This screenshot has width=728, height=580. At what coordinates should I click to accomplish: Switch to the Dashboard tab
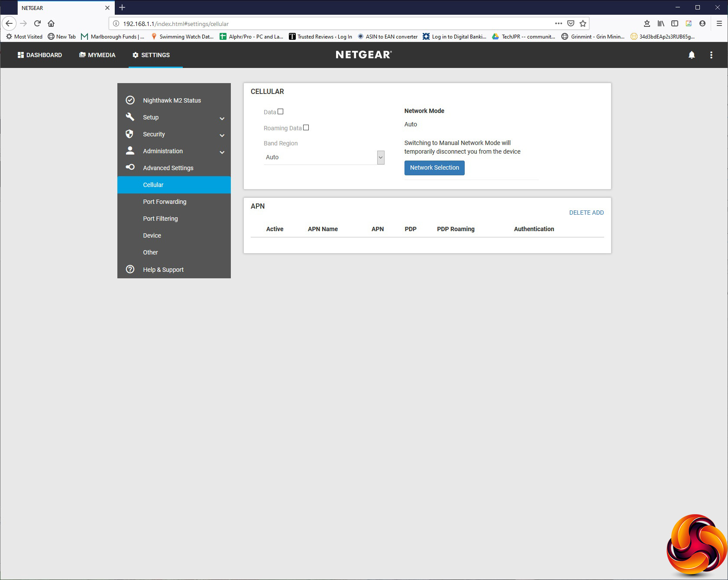[x=40, y=55]
